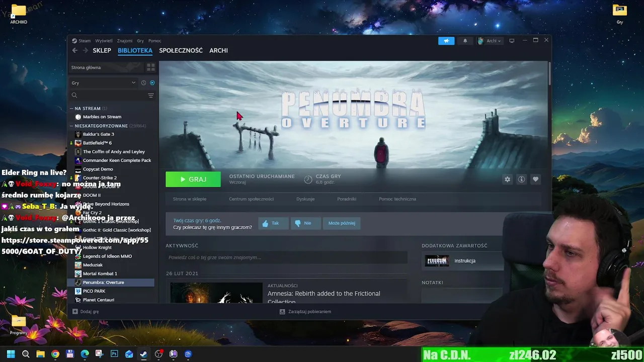Show game info circle icon

(521, 179)
